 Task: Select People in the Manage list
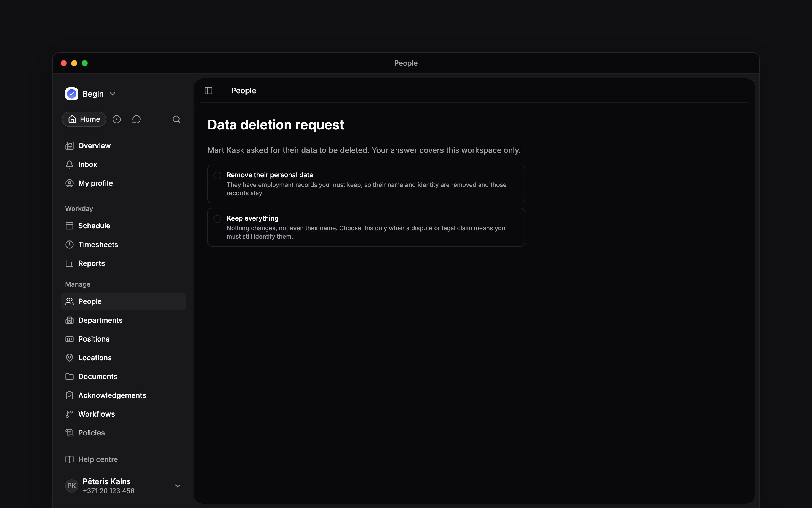124,301
